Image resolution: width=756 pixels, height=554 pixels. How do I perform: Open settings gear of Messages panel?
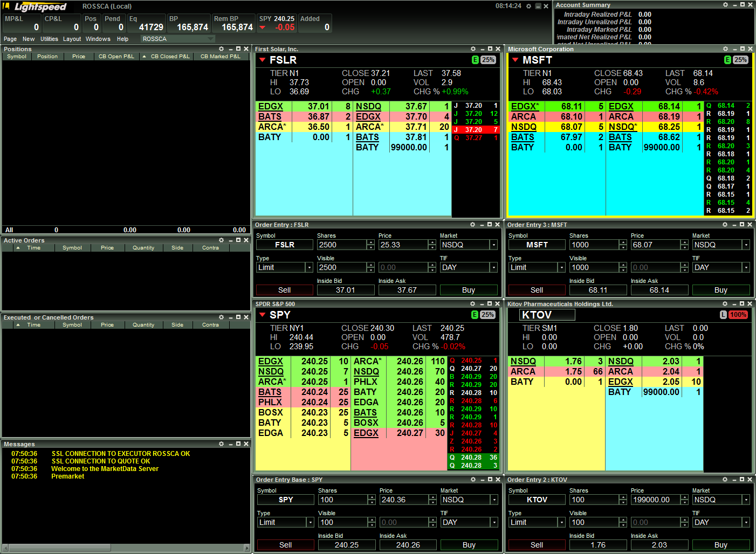click(221, 444)
